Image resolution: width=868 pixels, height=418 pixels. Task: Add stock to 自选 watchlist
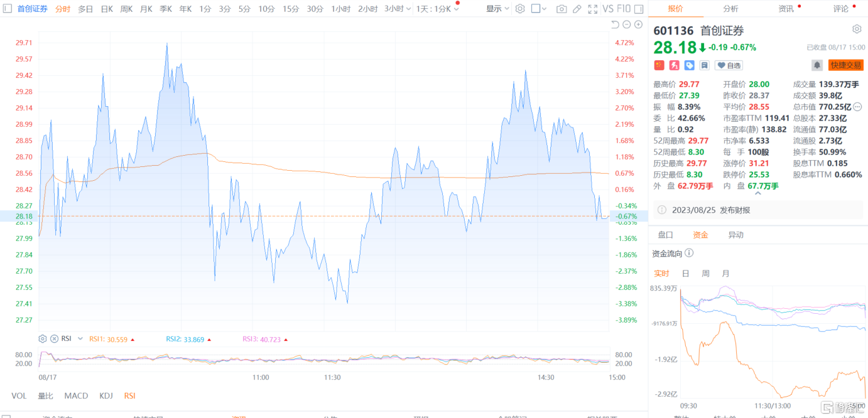tap(729, 65)
